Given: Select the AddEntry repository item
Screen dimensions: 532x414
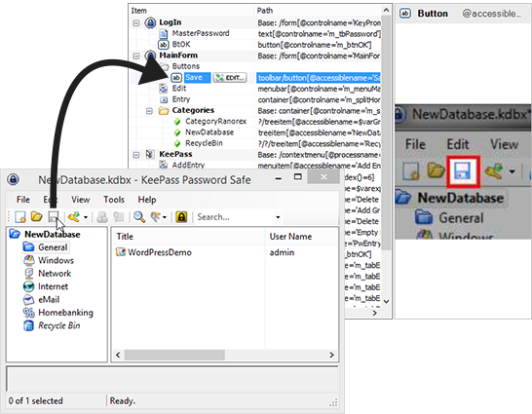Looking at the screenshot, I should 188,166.
